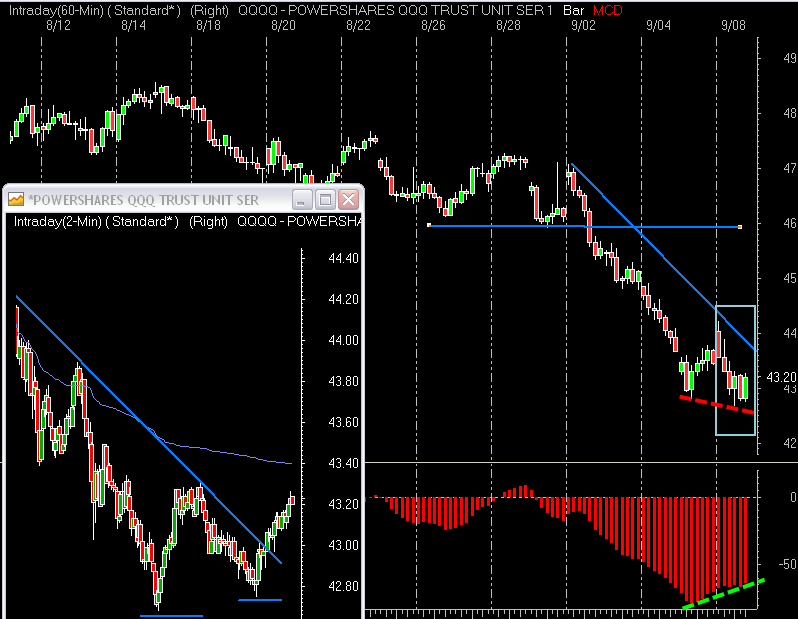Image resolution: width=798 pixels, height=619 pixels.
Task: Close the 2-Min QQQ chart window
Action: coord(349,200)
